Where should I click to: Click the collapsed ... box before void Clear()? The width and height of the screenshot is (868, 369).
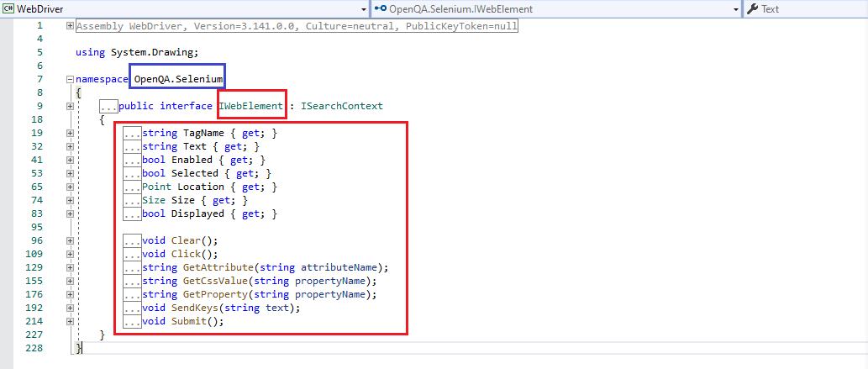(132, 240)
